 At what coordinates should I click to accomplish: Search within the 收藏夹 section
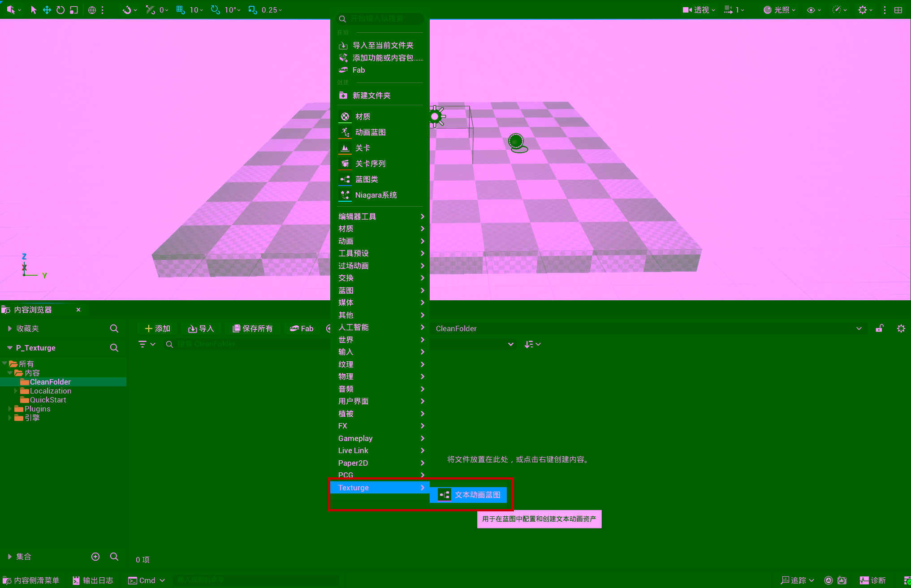pyautogui.click(x=114, y=329)
